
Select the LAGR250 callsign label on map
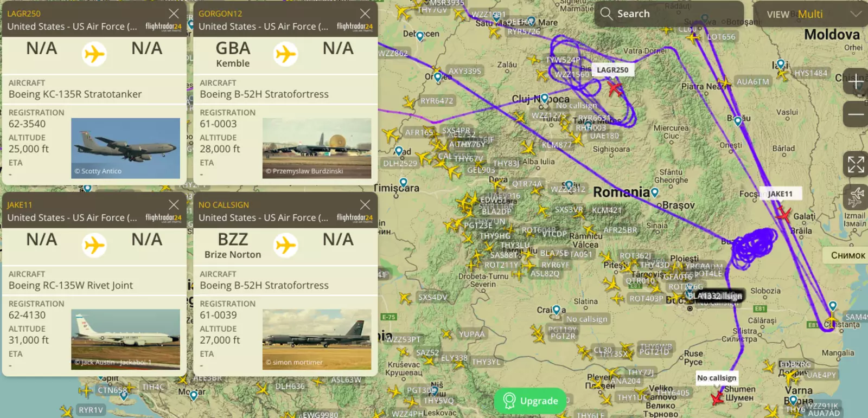[x=612, y=70]
